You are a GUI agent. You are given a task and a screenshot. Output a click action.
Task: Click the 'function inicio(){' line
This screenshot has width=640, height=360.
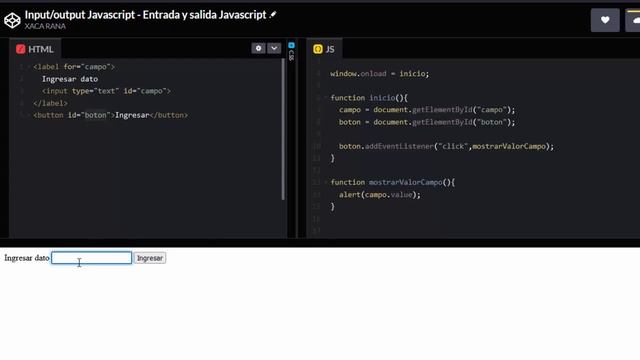pos(369,98)
